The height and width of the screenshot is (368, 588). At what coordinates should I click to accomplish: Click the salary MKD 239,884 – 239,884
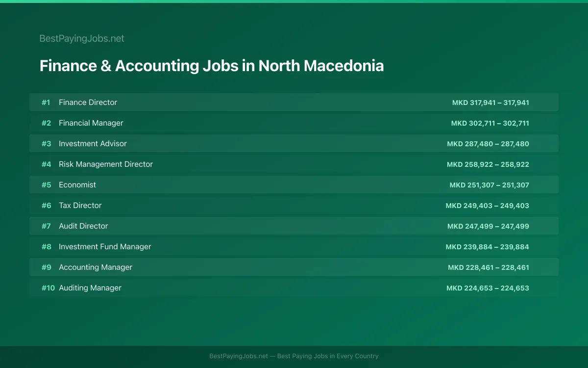click(x=488, y=247)
